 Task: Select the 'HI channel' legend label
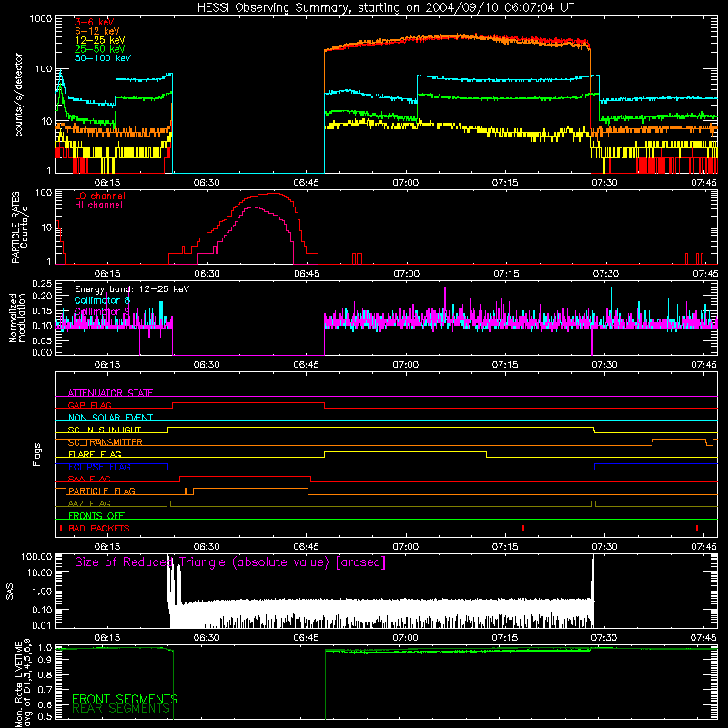tap(98, 206)
